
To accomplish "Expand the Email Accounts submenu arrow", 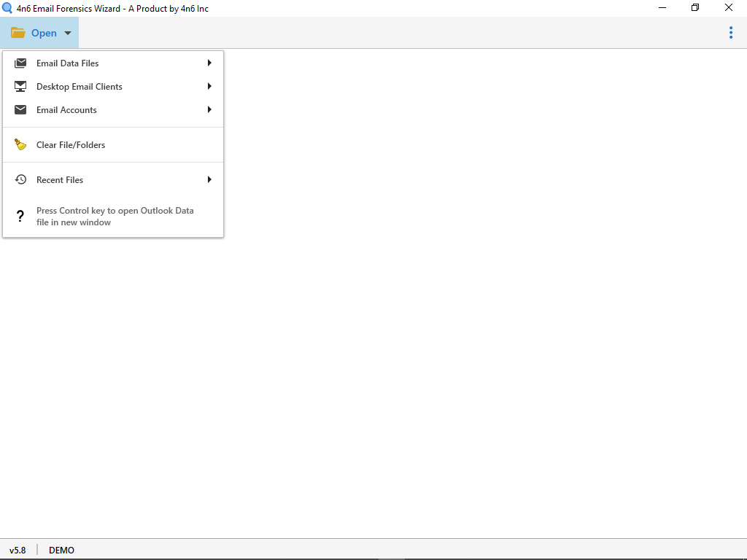I will tap(209, 109).
